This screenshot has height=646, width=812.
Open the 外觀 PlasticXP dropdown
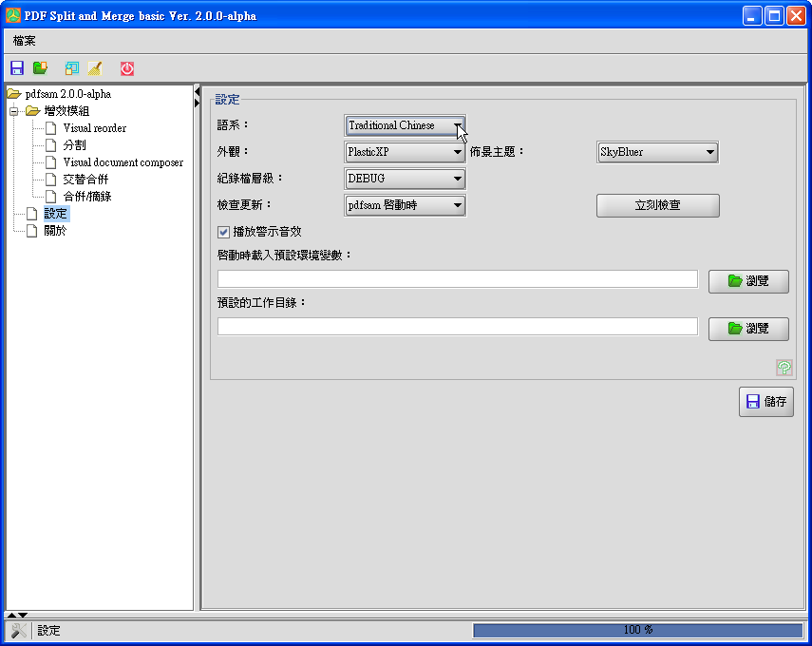click(x=405, y=152)
